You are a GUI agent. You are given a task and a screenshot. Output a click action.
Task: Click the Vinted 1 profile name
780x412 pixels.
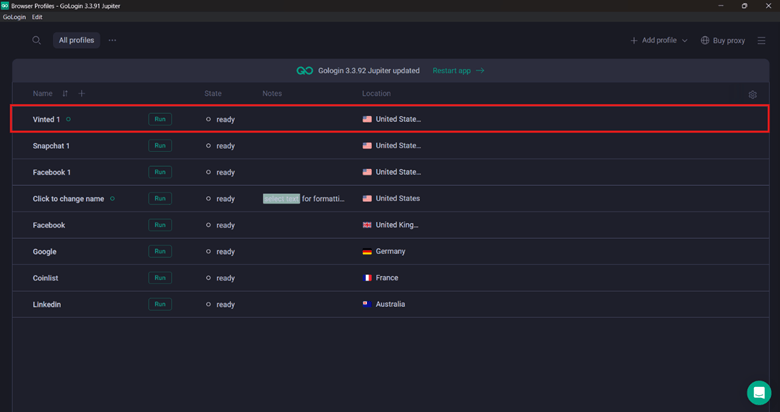[x=46, y=119]
